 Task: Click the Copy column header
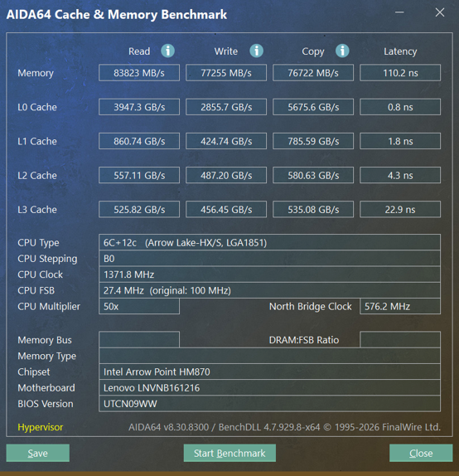[x=313, y=51]
